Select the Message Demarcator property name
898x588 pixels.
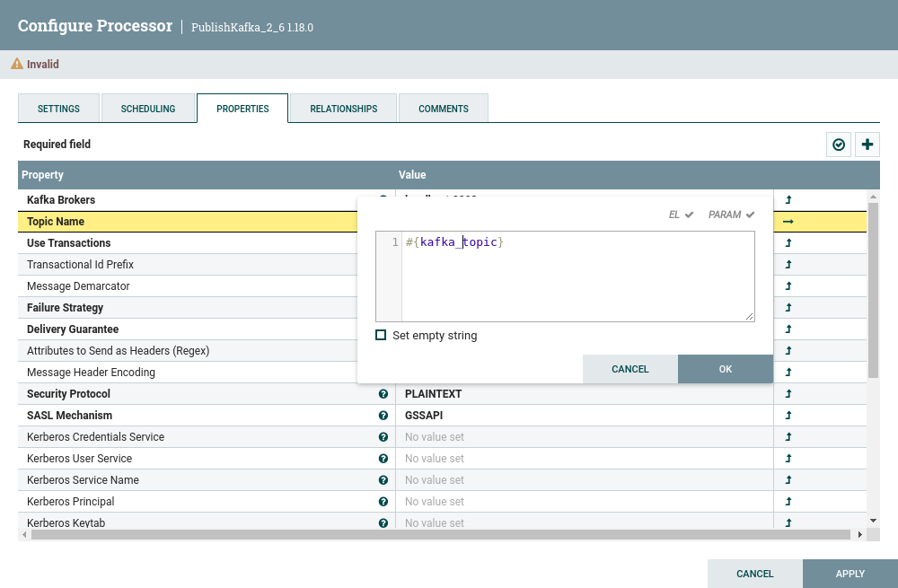[78, 285]
